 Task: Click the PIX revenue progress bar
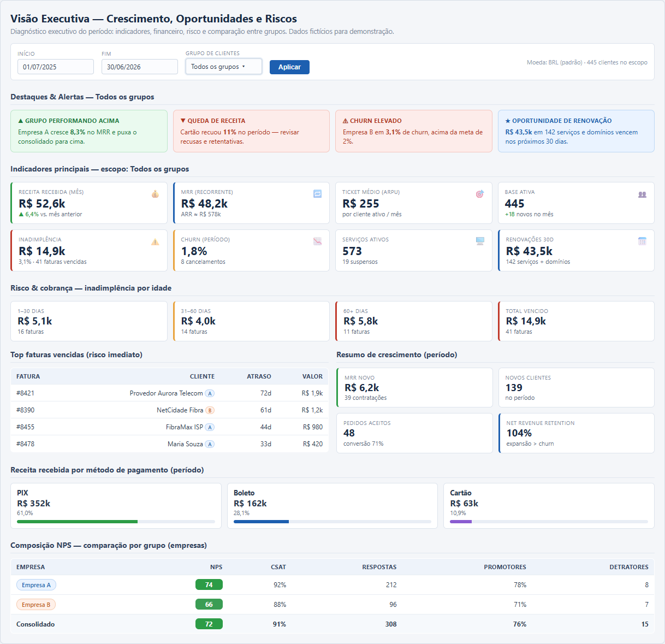tap(116, 522)
